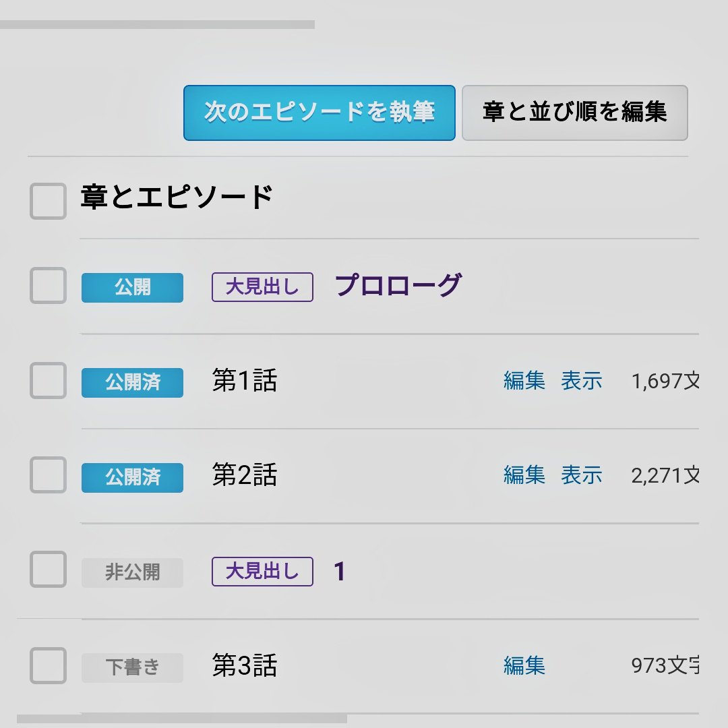728x728 pixels.
Task: Click the chapter titled 1
Action: coord(340,572)
